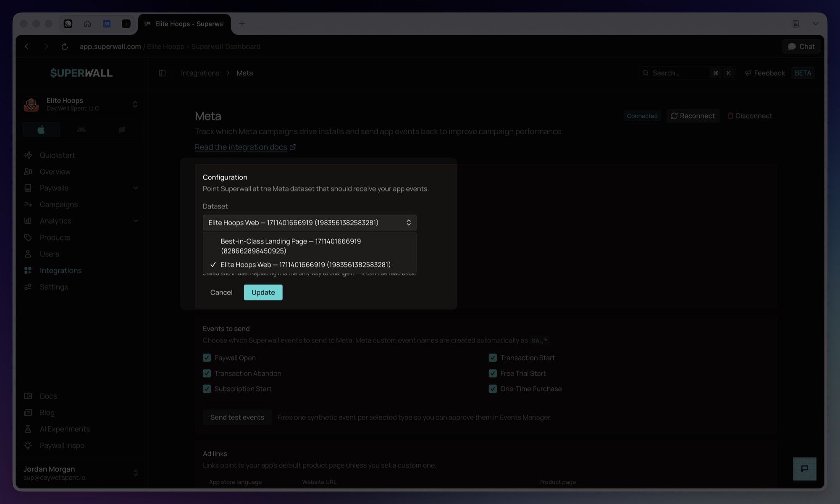Open the Feedback button
This screenshot has width=840, height=504.
click(765, 73)
